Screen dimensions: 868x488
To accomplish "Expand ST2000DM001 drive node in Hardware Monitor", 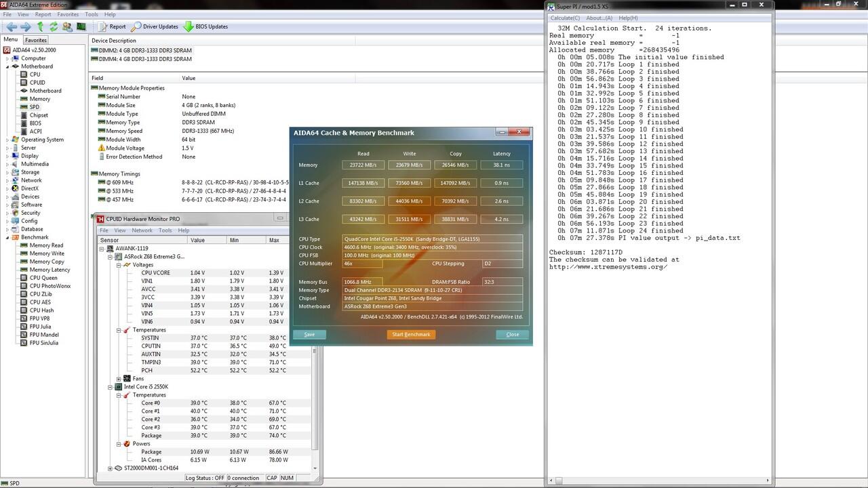I will [x=111, y=468].
